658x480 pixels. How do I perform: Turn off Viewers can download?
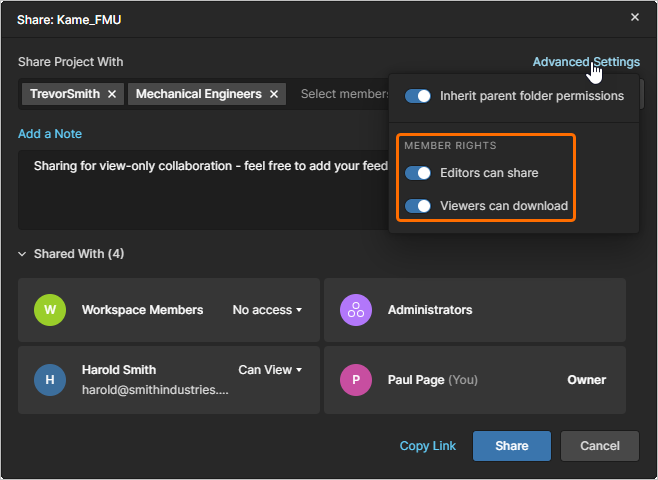418,206
